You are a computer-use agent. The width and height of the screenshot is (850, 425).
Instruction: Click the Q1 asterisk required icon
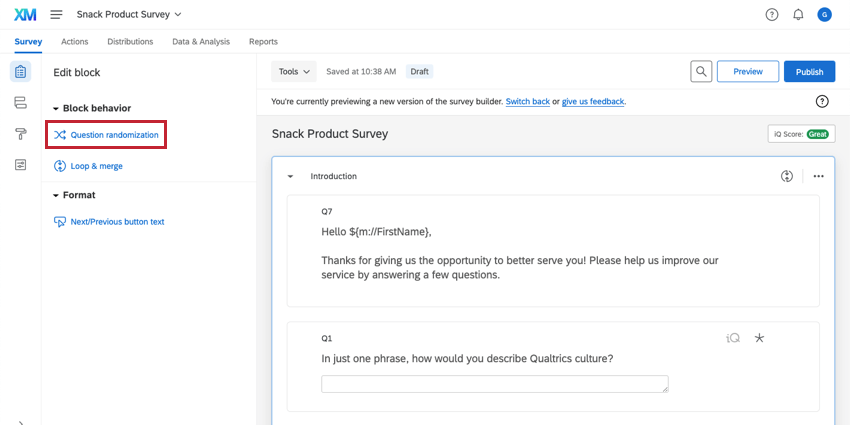(759, 338)
